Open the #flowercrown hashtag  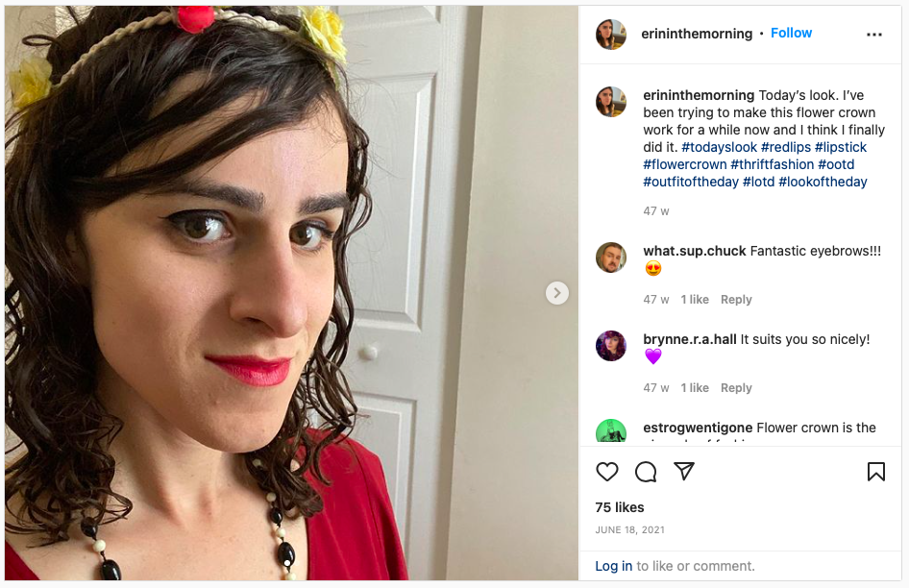click(685, 164)
